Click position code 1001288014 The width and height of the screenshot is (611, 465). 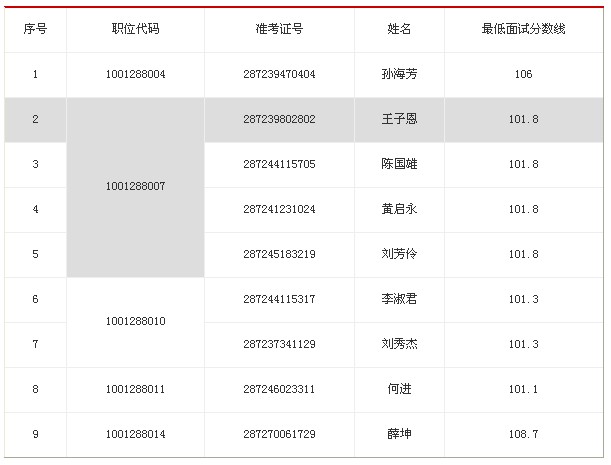(x=135, y=434)
